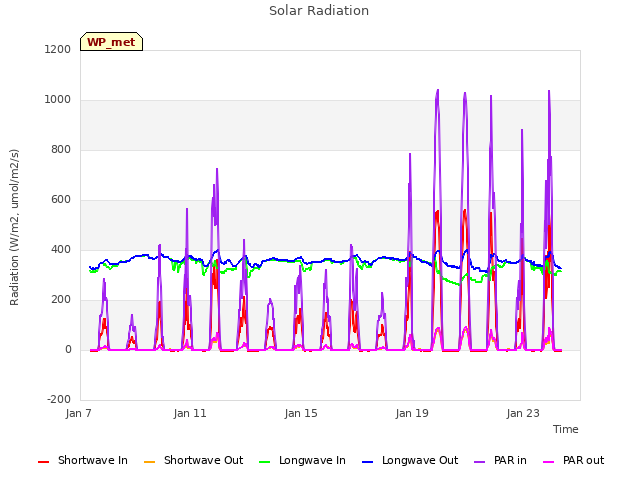Click the Time x-axis title
Screen dimensions: 640x480
(566, 429)
